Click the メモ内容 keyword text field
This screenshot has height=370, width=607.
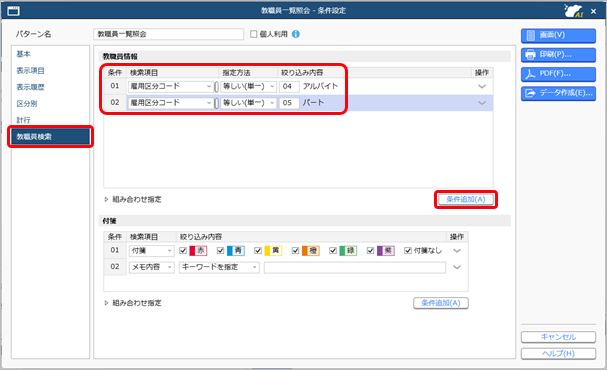(x=355, y=267)
